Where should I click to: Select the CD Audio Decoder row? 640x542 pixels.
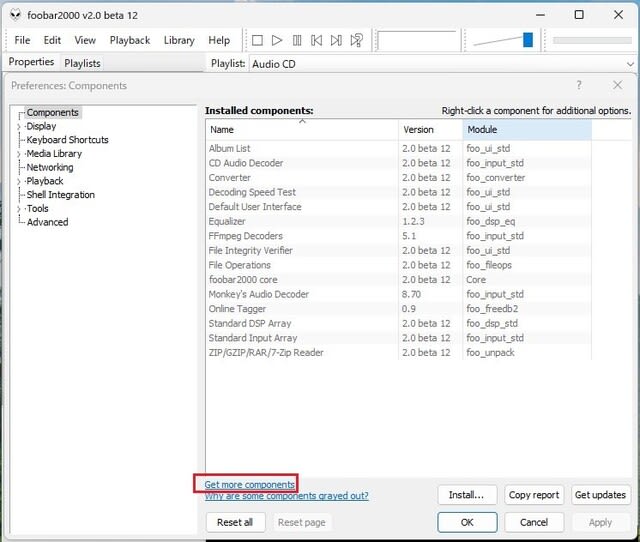(x=399, y=163)
